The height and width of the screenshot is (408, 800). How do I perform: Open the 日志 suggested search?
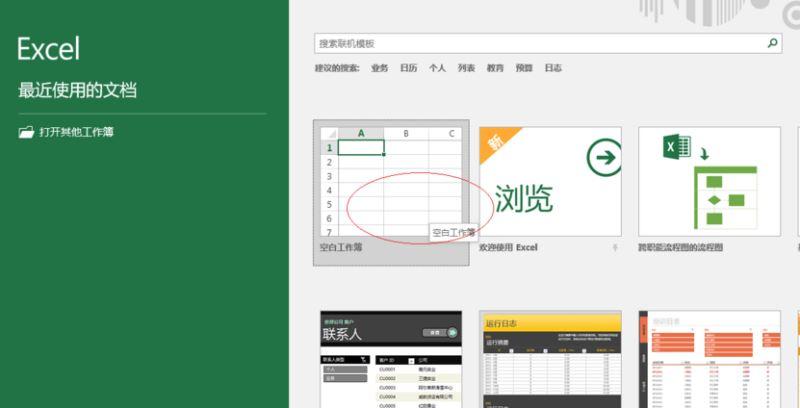[x=553, y=68]
